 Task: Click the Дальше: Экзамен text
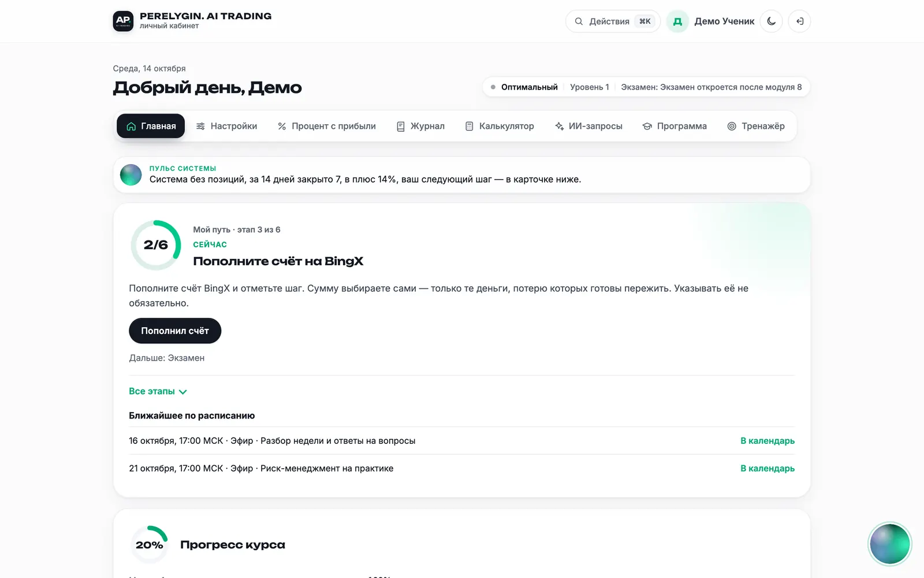pyautogui.click(x=167, y=358)
